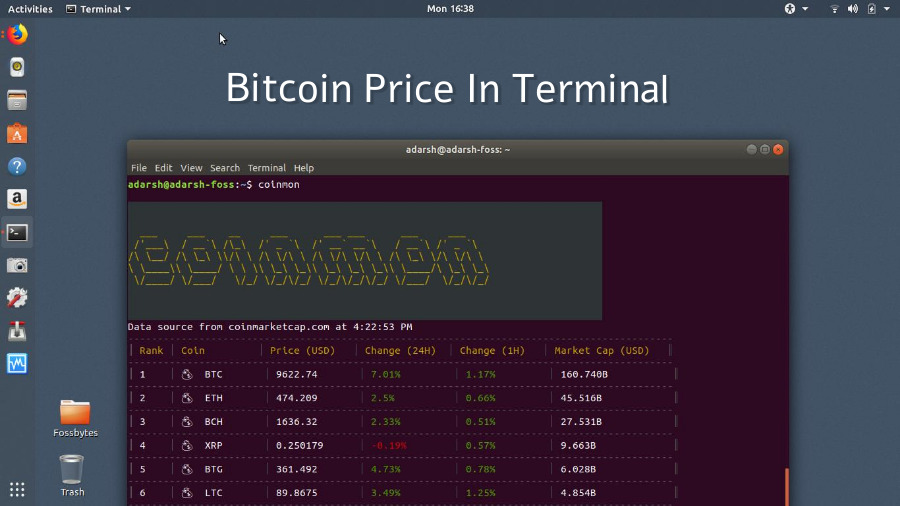
Task: Open the Search menu
Action: (225, 168)
